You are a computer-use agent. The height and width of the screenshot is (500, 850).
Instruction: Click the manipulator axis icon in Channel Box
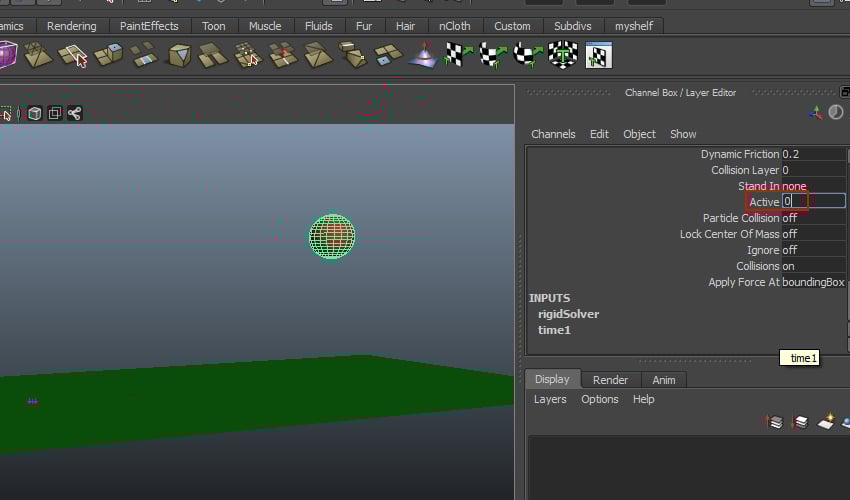(x=816, y=113)
